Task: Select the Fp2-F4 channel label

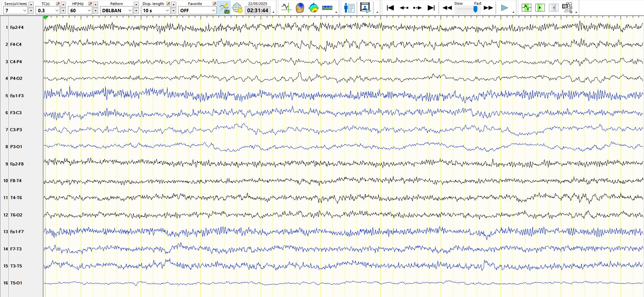Action: point(17,27)
